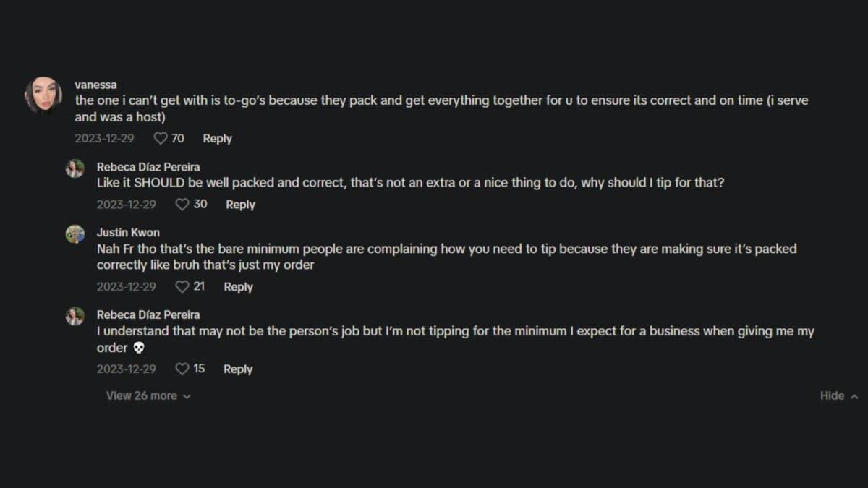
Task: Like Rebeca's comment with 30 likes
Action: pyautogui.click(x=182, y=205)
